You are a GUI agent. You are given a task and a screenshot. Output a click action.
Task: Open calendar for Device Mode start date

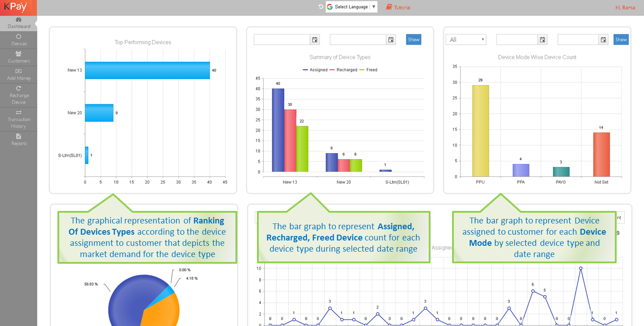543,39
